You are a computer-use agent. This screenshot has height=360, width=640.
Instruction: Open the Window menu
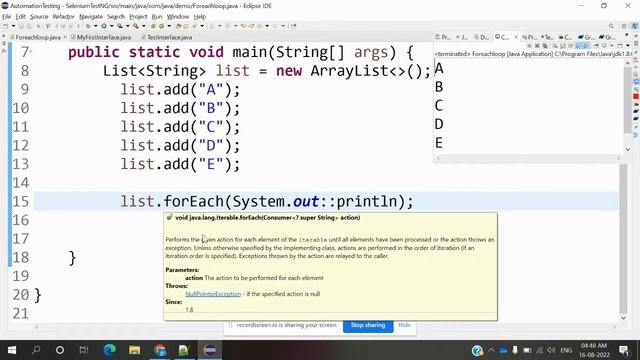[x=178, y=16]
